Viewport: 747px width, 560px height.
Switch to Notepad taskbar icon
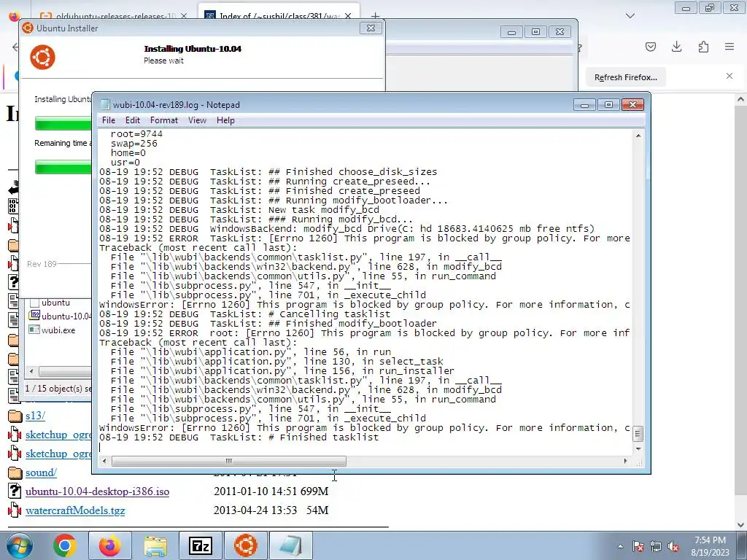pos(291,545)
